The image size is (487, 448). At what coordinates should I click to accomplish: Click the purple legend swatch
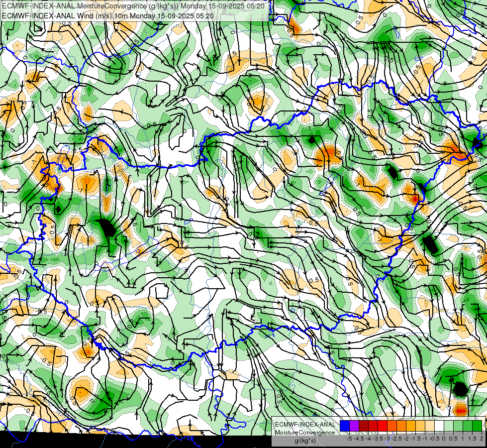coord(354,426)
